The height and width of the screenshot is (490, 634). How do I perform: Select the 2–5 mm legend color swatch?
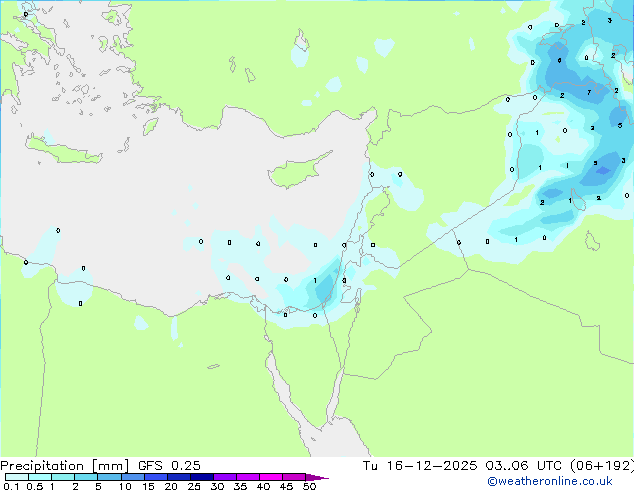coord(86,477)
